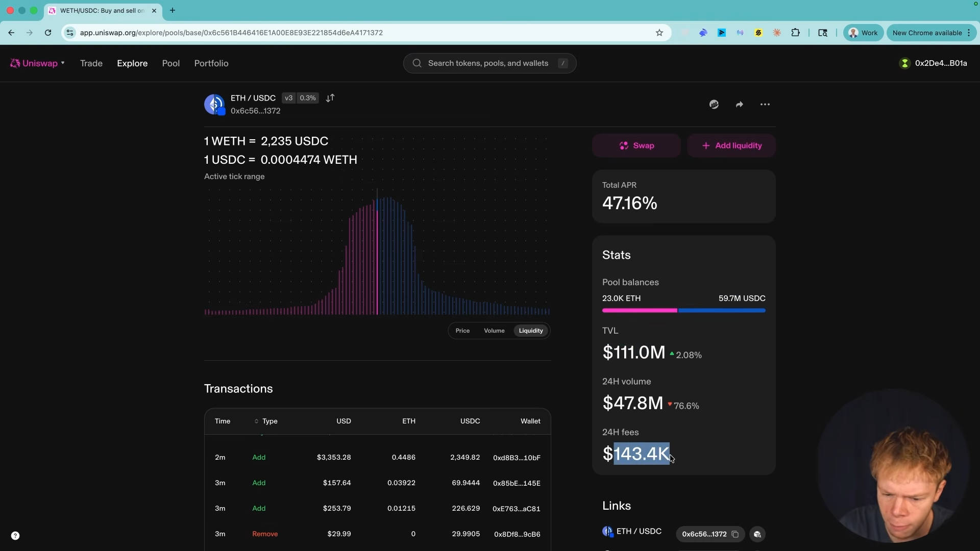
Task: Open the three-dot more options menu
Action: click(765, 105)
